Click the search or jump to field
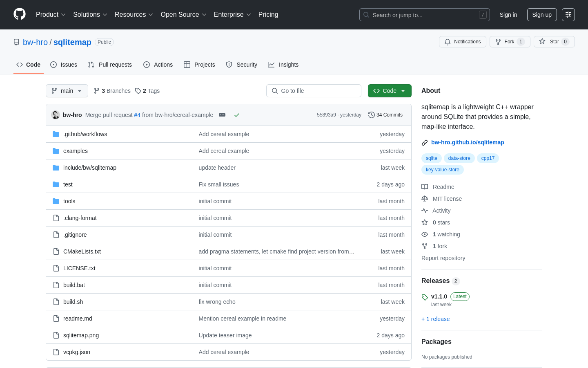 click(x=425, y=15)
